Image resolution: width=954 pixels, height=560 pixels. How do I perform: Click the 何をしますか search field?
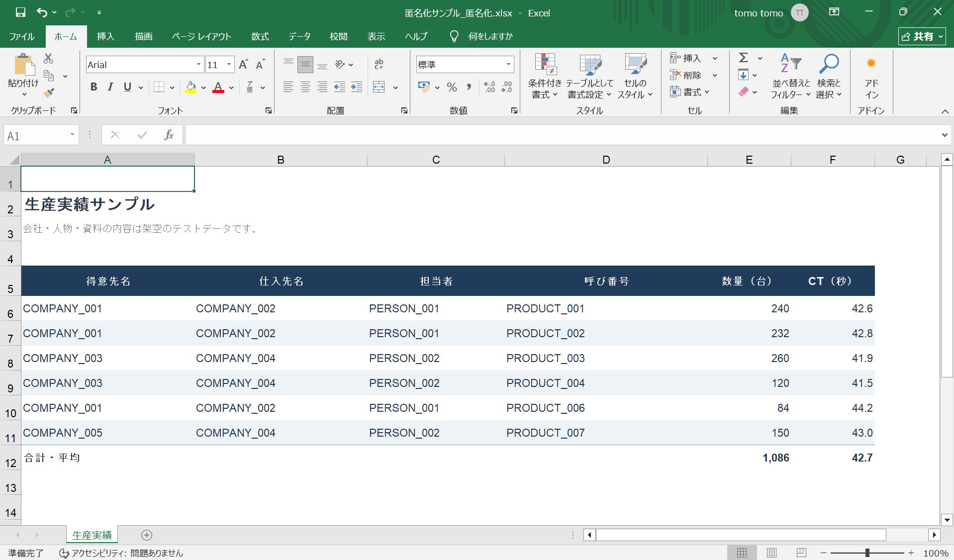pos(490,36)
